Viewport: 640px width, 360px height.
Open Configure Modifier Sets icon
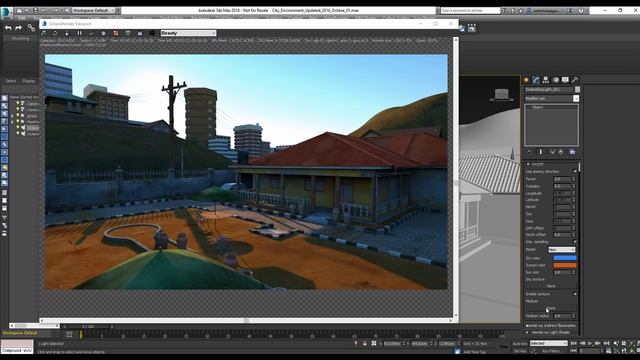pyautogui.click(x=572, y=152)
